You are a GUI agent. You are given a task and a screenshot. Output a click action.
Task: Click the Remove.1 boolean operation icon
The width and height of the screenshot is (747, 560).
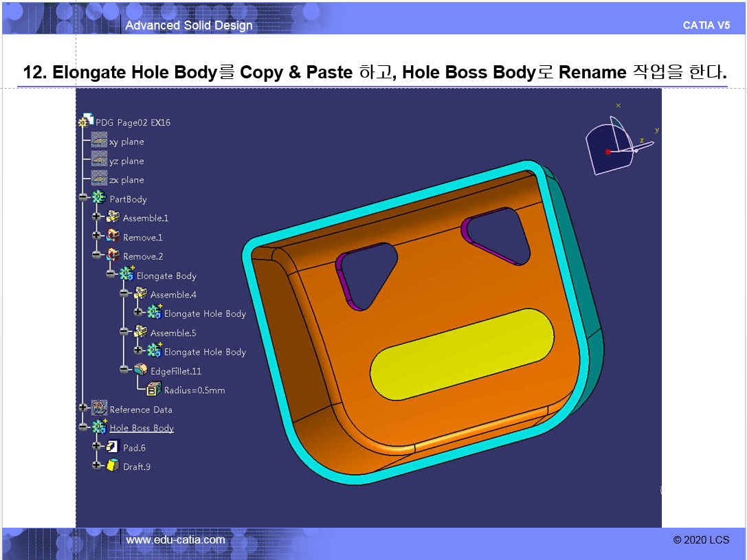click(x=113, y=237)
